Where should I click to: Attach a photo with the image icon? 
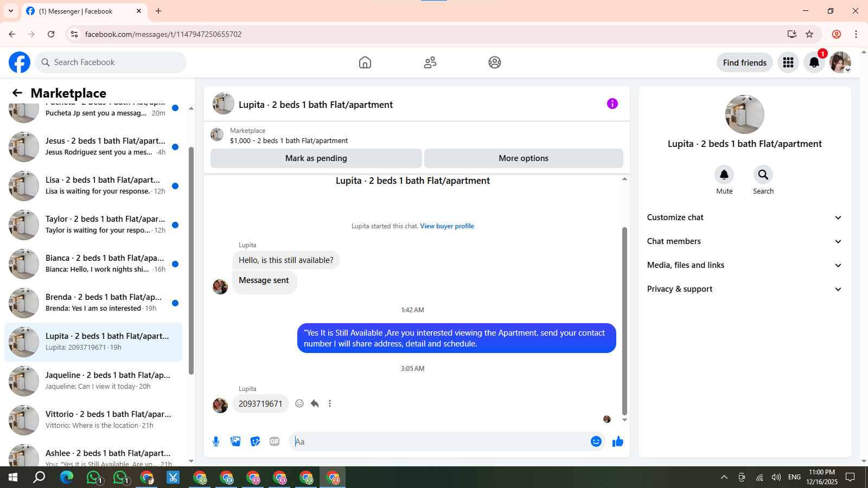235,441
